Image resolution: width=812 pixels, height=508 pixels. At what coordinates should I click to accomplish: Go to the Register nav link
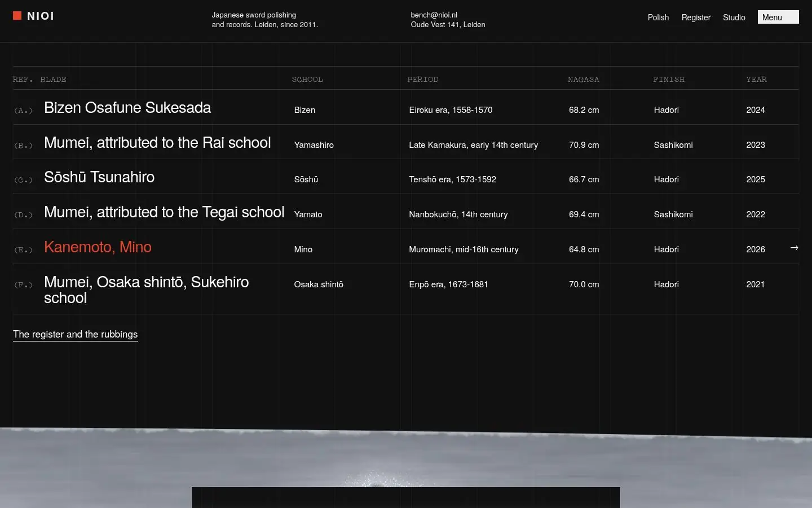(696, 17)
